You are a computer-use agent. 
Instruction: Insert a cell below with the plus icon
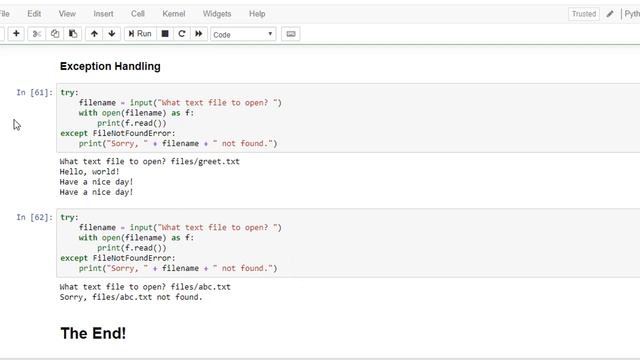[x=16, y=34]
